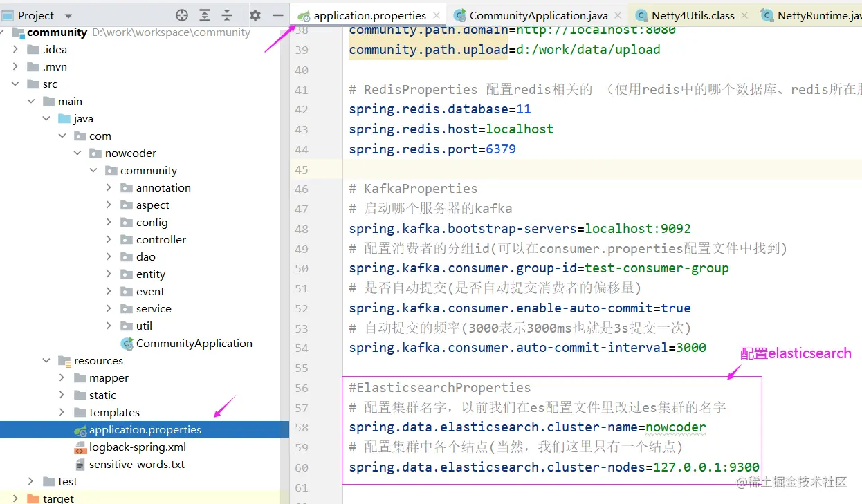Expand the annotation package

(109, 188)
